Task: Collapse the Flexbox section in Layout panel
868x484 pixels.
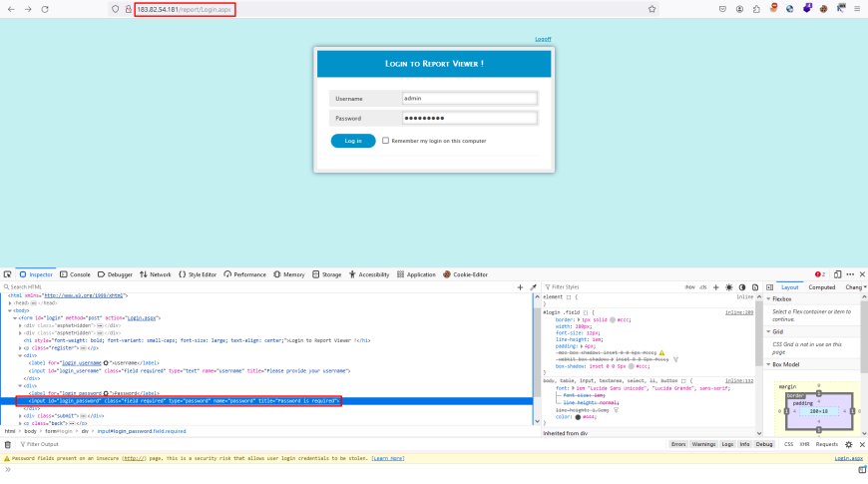Action: (768, 298)
